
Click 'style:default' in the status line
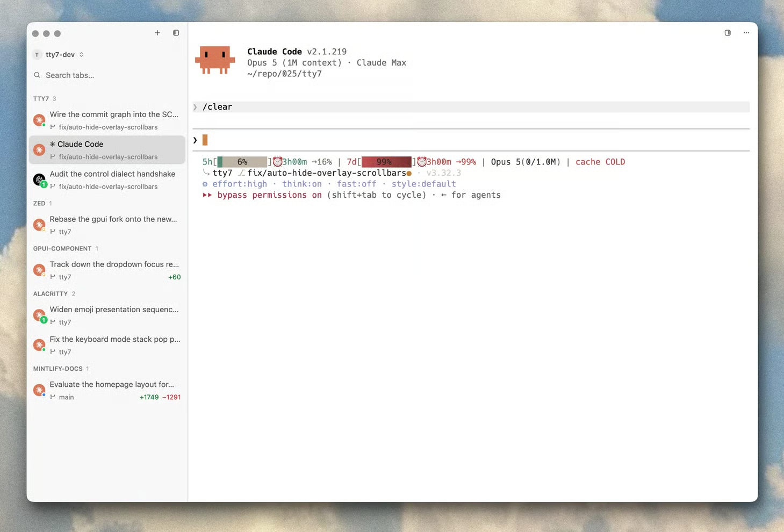pos(424,184)
